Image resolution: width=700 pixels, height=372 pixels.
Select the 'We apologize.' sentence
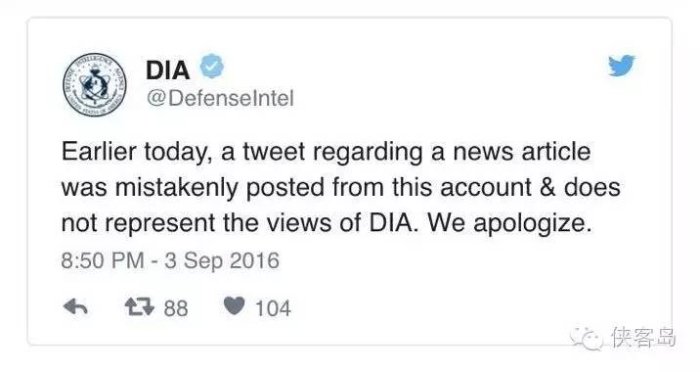509,223
